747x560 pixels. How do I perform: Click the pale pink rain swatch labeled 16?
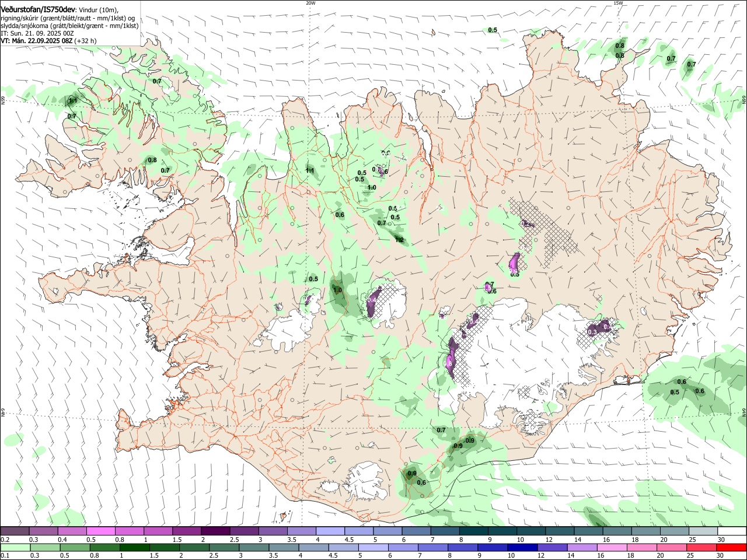point(612,547)
